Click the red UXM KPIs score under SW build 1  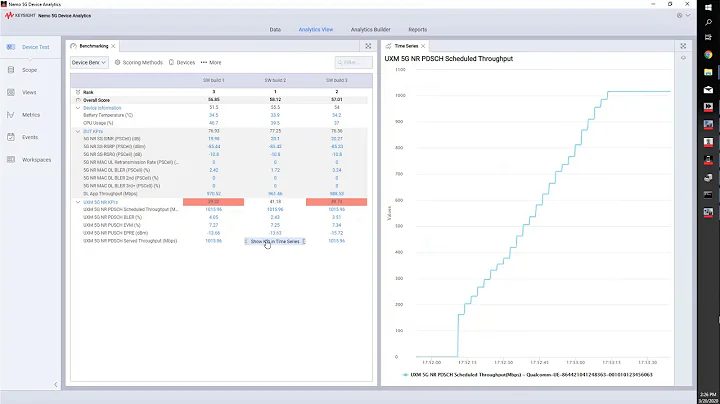coord(214,202)
